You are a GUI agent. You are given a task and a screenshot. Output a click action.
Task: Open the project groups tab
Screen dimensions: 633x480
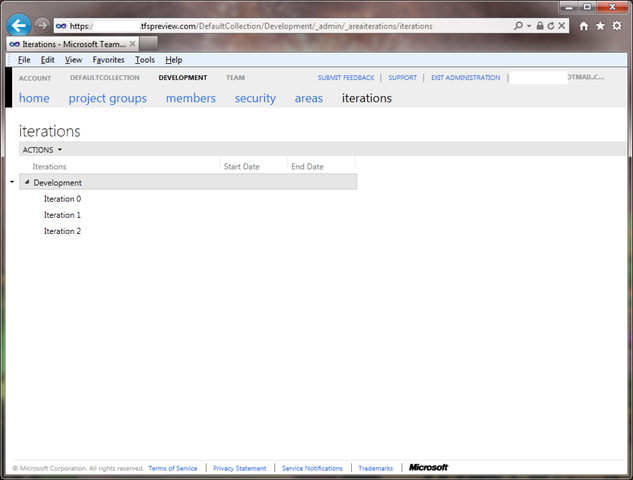[107, 98]
